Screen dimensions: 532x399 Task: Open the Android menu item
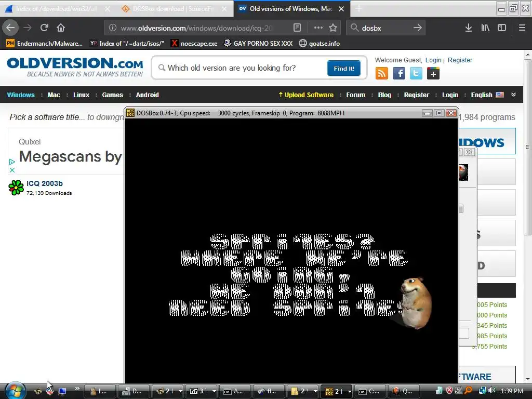tap(147, 95)
